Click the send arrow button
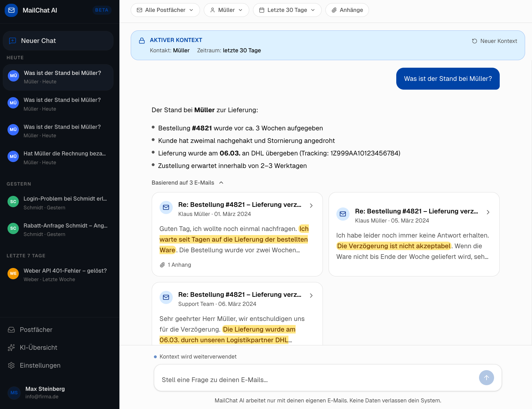 click(x=486, y=378)
